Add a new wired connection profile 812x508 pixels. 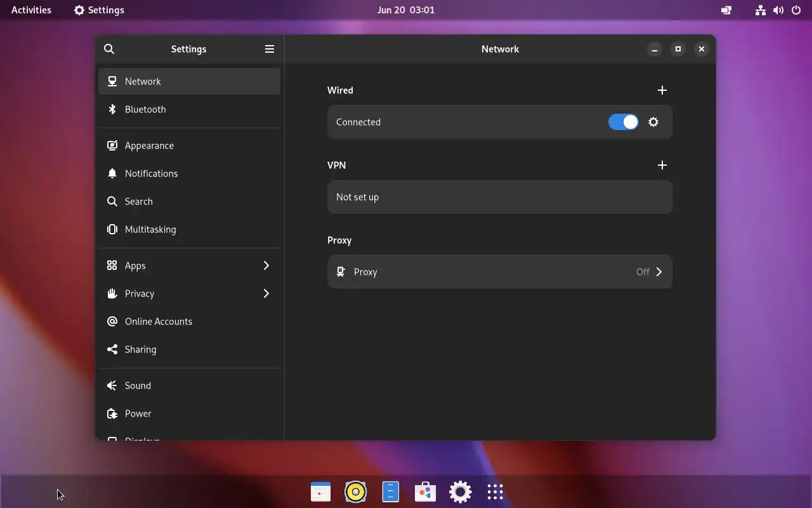point(662,90)
